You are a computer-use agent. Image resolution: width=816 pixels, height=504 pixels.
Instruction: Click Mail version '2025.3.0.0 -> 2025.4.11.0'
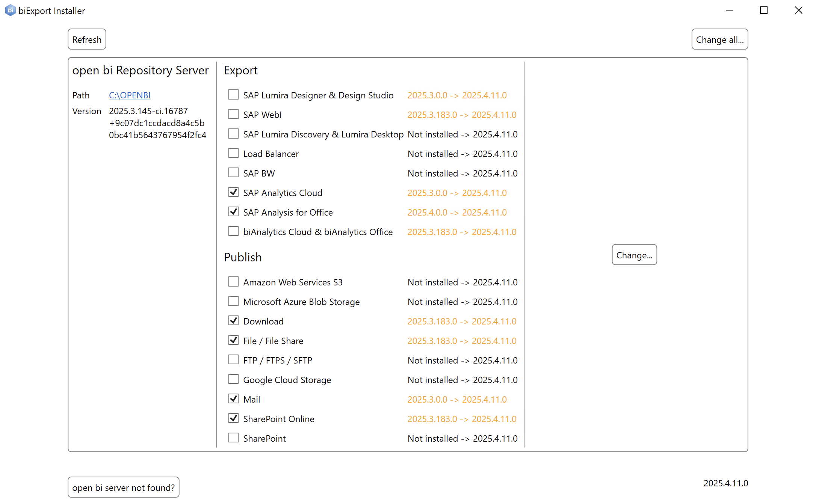point(457,400)
